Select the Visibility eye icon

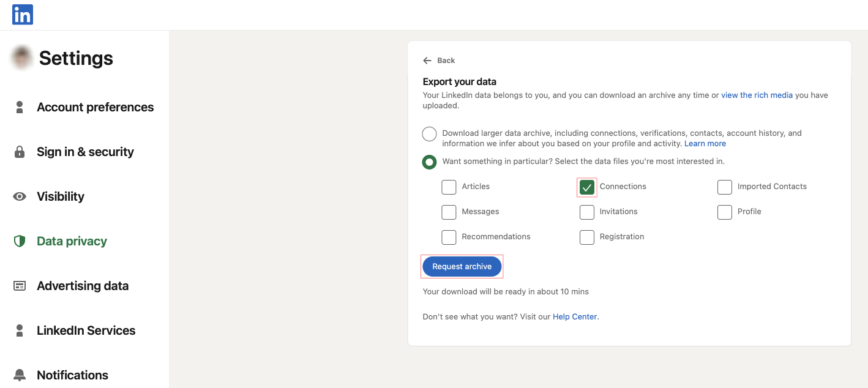(x=20, y=196)
